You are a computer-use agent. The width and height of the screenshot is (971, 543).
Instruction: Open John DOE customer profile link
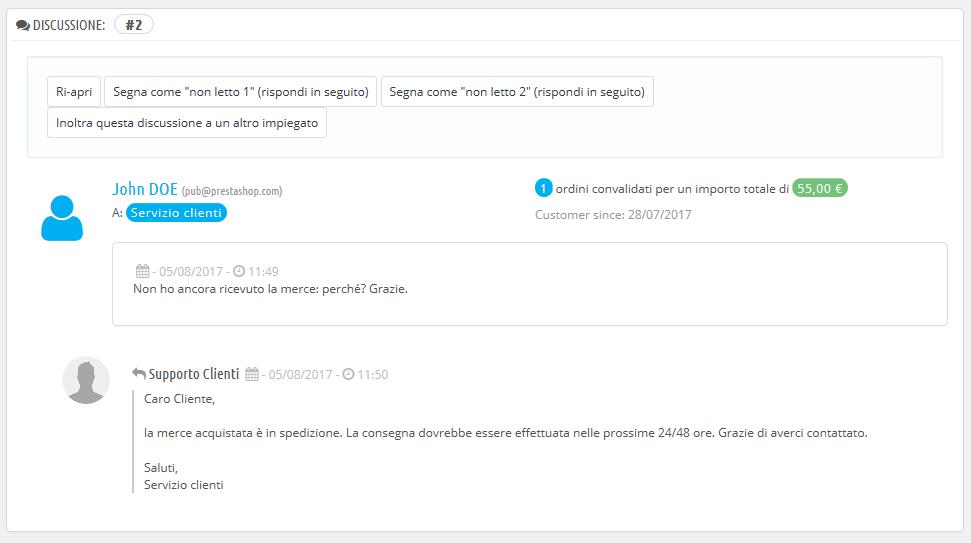(145, 189)
